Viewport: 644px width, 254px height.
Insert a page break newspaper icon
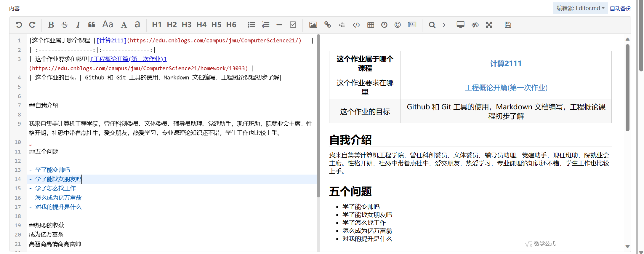412,25
